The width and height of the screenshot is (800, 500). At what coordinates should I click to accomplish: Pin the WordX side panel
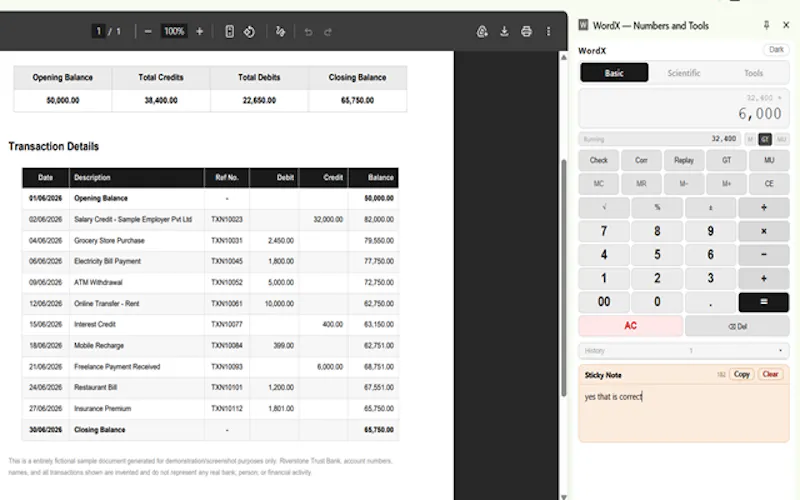click(766, 25)
